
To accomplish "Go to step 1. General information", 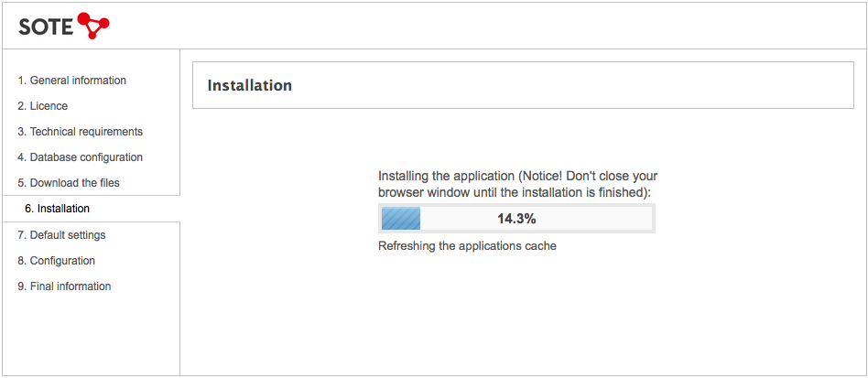I will pos(72,81).
